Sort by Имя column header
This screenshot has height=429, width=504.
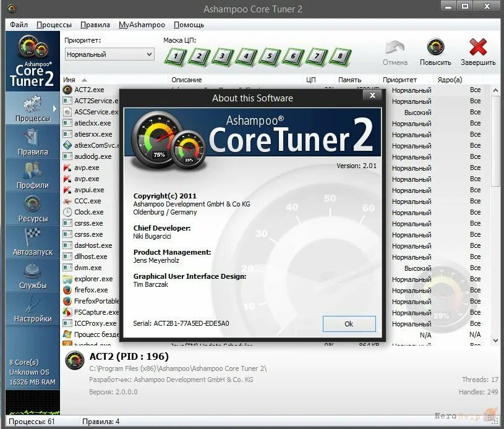coord(115,80)
